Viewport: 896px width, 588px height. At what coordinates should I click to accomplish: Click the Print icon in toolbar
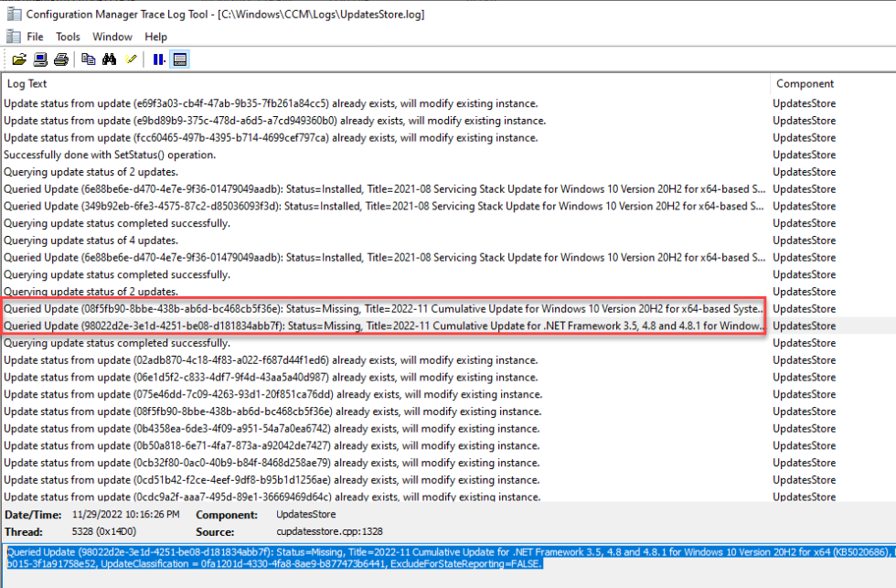(61, 59)
